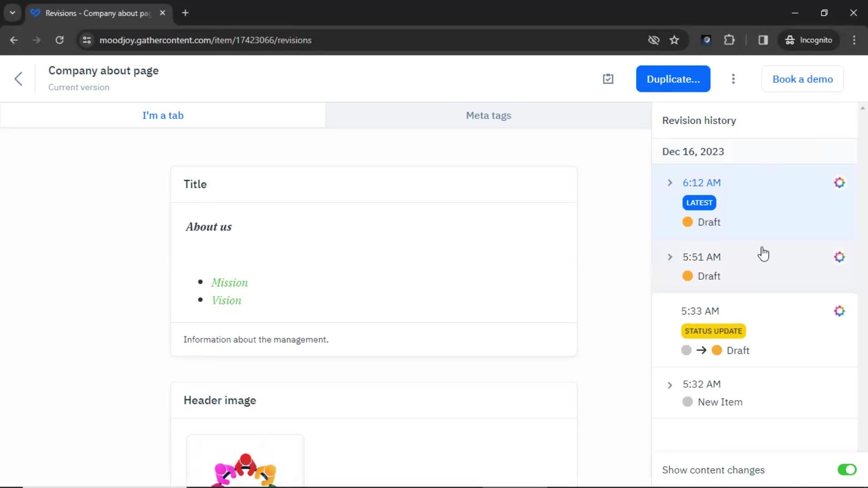Click the STATUS UPDATE badge at 5:33 AM
Screen dimensions: 868x488
coord(713,331)
